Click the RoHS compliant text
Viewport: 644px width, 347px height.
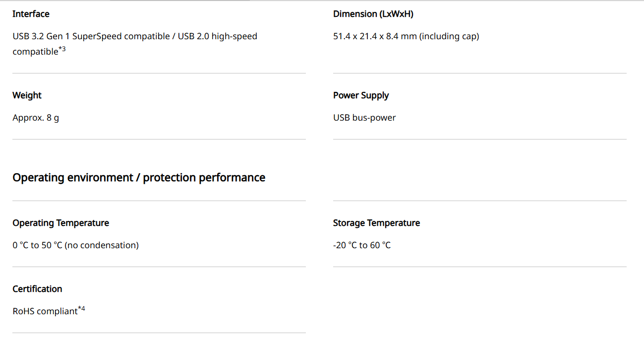pos(45,311)
